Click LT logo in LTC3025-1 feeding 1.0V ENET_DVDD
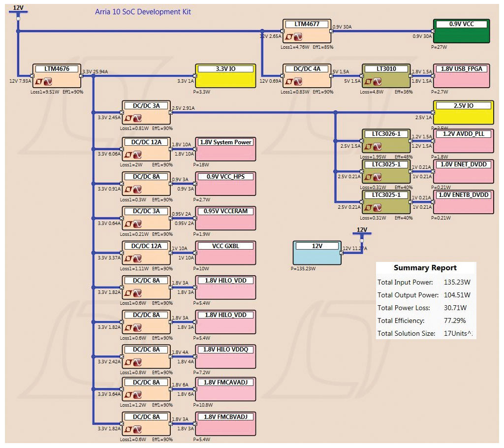Screen dimensions: 504x448 click(x=368, y=177)
